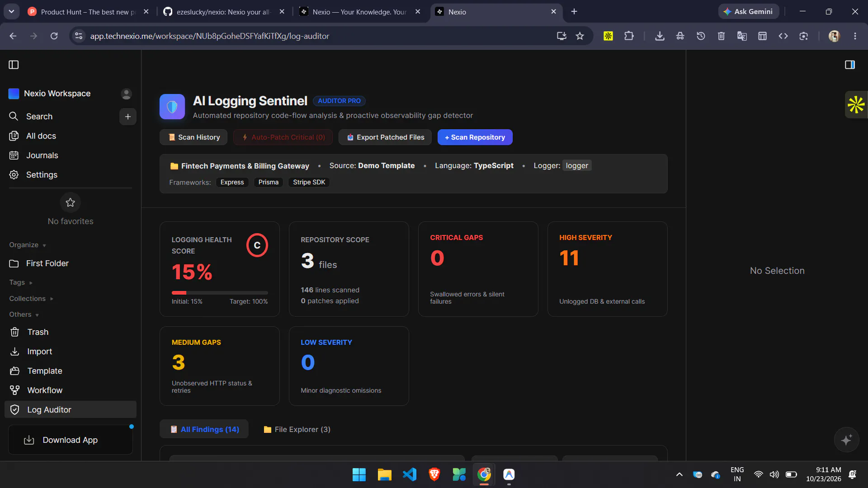Switch to Nexio — Your Knowledge tab
Image resolution: width=868 pixels, height=488 pixels.
[359, 12]
